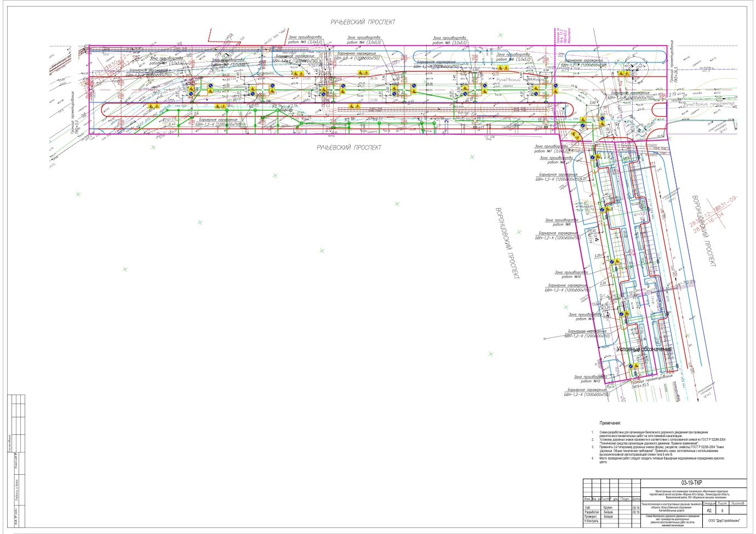This screenshot has height=534, width=756.
Task: Select the 'Примечания' notes heading
Action: tap(610, 423)
